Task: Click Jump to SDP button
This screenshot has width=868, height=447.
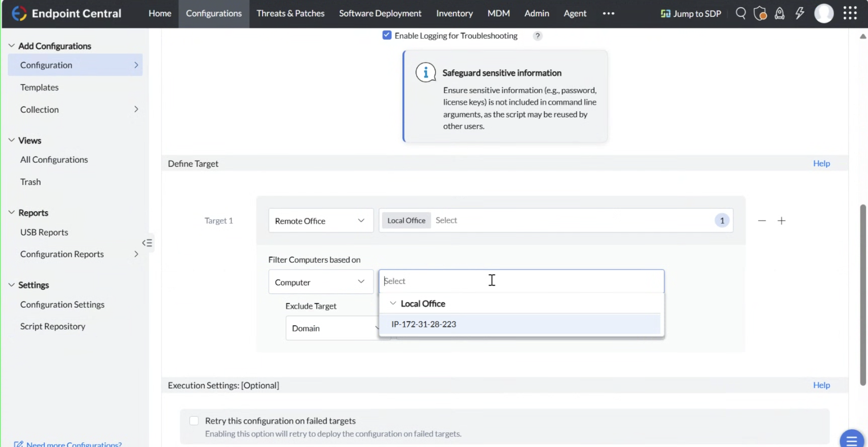Action: point(691,14)
